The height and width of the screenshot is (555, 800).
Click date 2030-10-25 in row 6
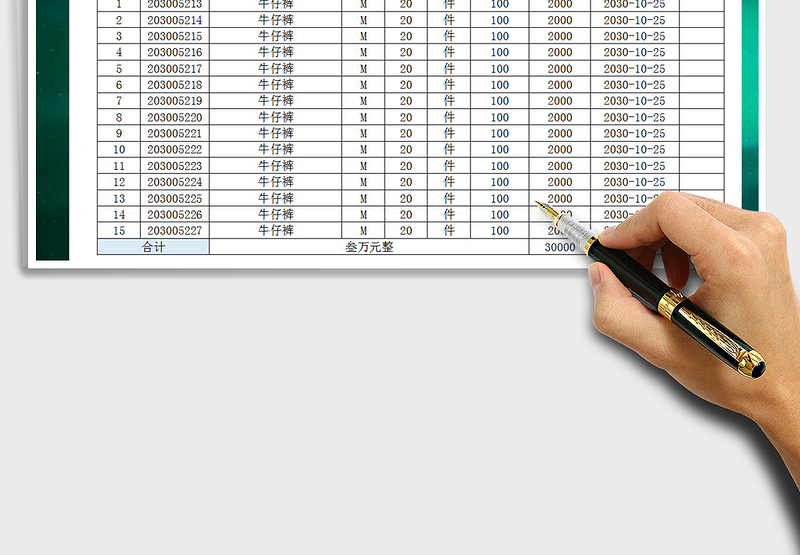(635, 85)
